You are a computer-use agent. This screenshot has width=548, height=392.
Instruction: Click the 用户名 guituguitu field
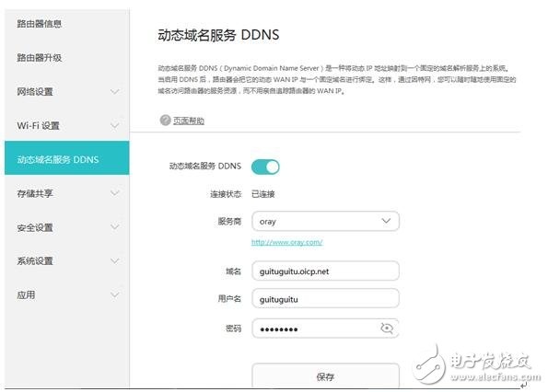click(x=325, y=298)
